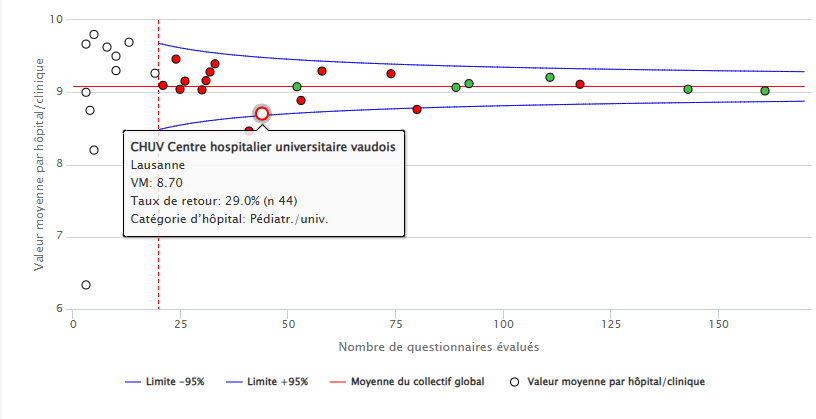Viewport: 816px width, 419px height.
Task: Click the green data point near 143 questionnaires
Action: pos(688,89)
